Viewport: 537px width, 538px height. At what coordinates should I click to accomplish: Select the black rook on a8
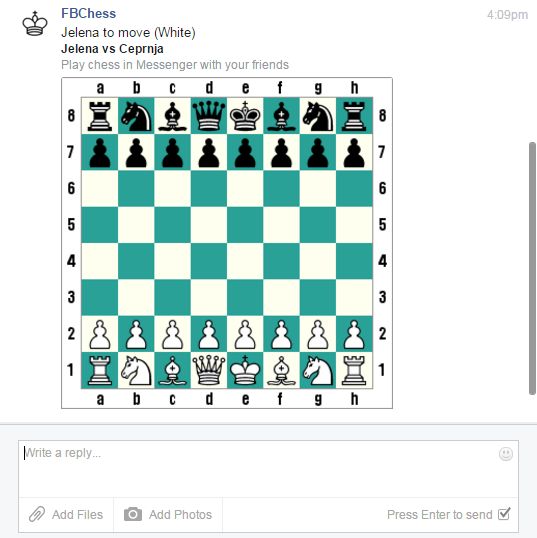tap(100, 116)
